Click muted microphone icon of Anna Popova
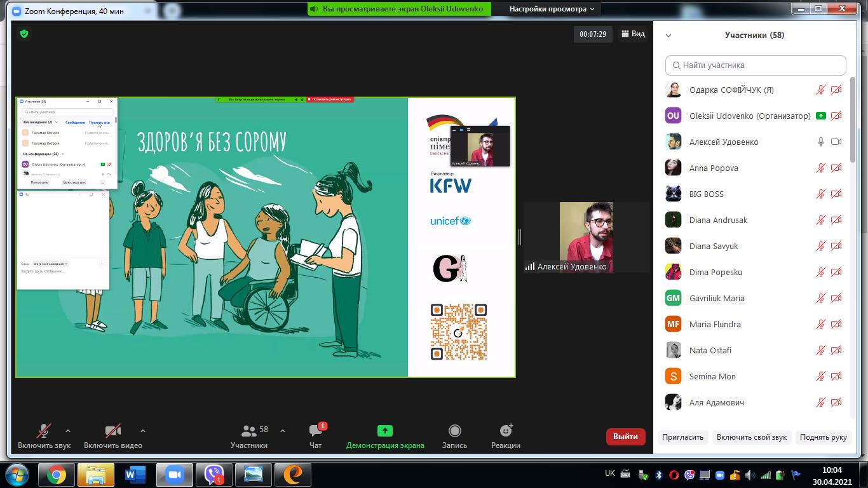 point(821,168)
